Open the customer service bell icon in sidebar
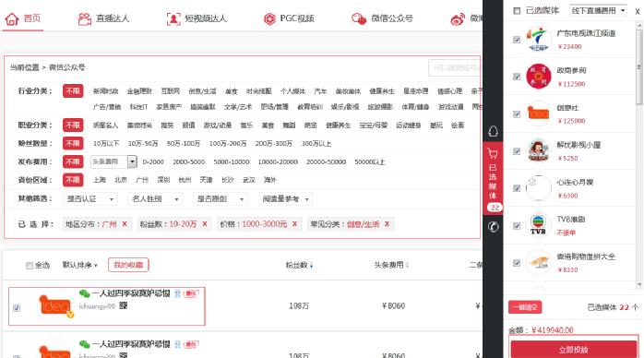Screen dimensions: 644x358 pyautogui.click(x=493, y=131)
